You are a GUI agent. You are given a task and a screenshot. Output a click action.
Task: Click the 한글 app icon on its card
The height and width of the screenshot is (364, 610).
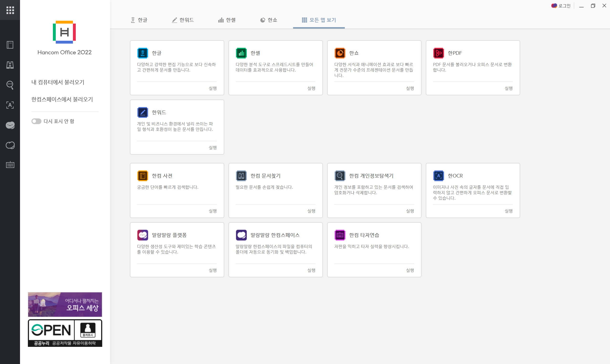(x=143, y=53)
